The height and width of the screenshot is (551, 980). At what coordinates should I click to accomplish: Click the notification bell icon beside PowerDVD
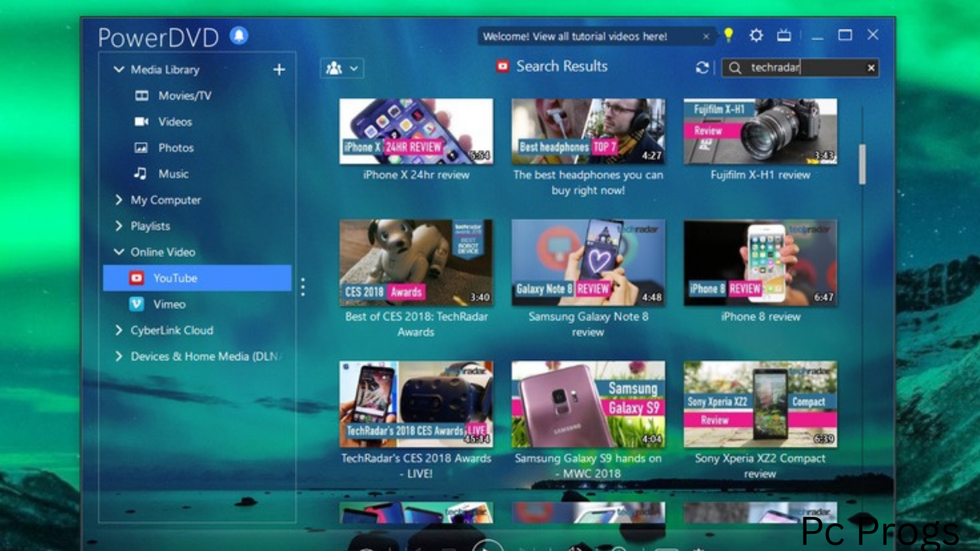(x=239, y=36)
